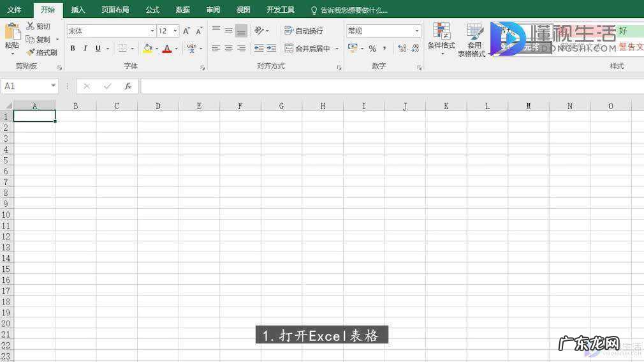Select column H header

pos(323,106)
